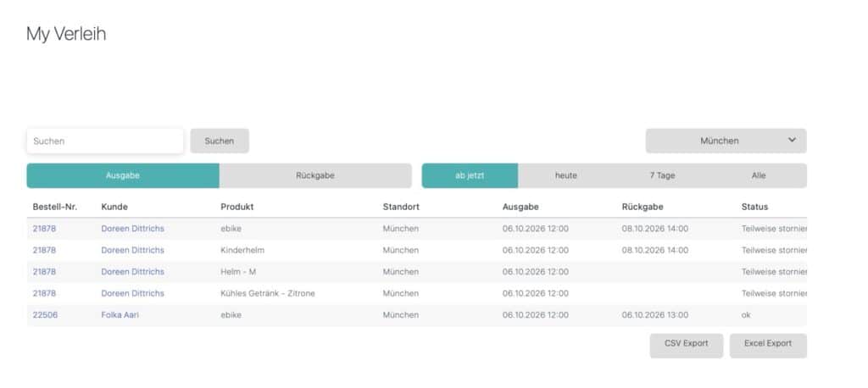This screenshot has width=868, height=388.
Task: Click the Ausgabe column header in the table
Action: click(520, 207)
